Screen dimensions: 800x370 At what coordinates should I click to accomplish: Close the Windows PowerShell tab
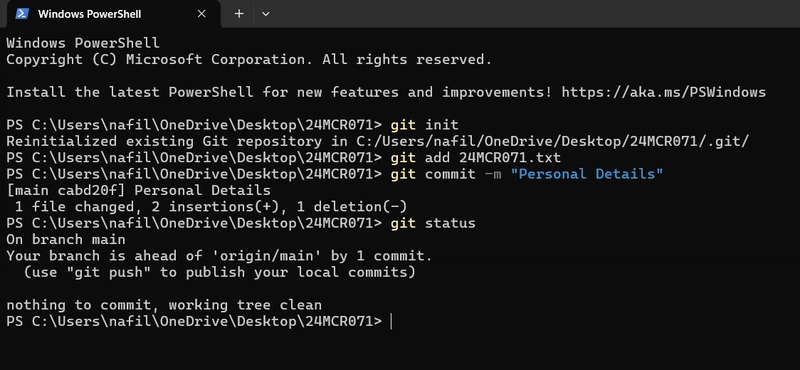point(202,14)
